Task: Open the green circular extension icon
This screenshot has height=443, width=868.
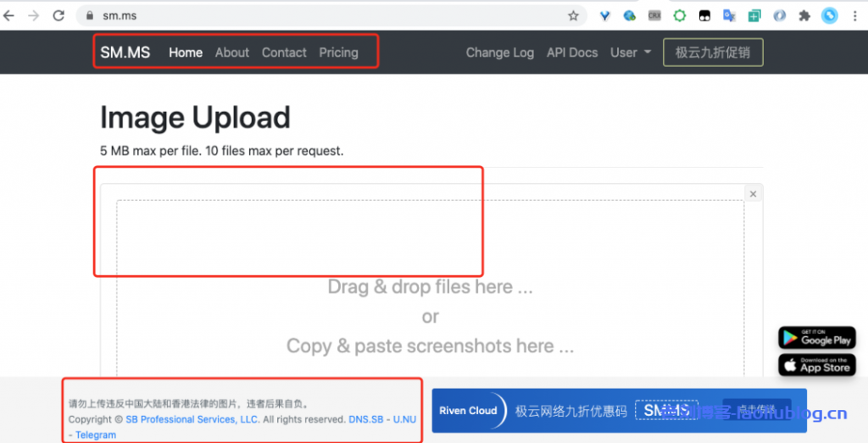Action: pos(679,16)
